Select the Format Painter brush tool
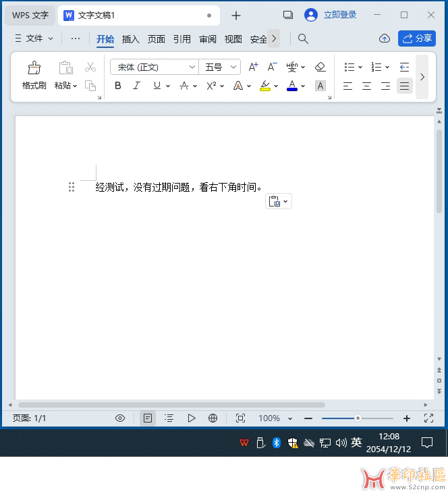The height and width of the screenshot is (492, 448). (x=34, y=67)
